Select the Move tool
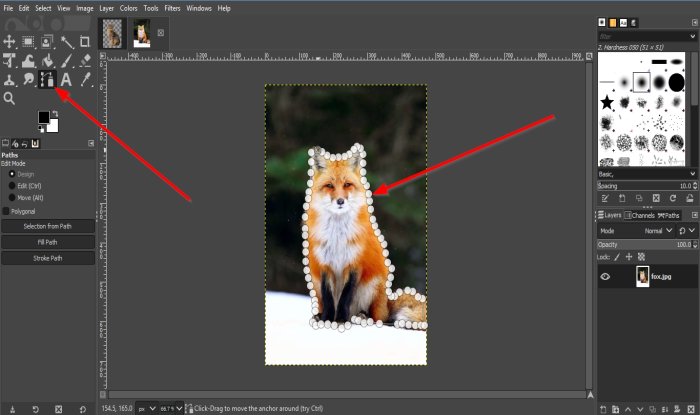 click(x=9, y=42)
